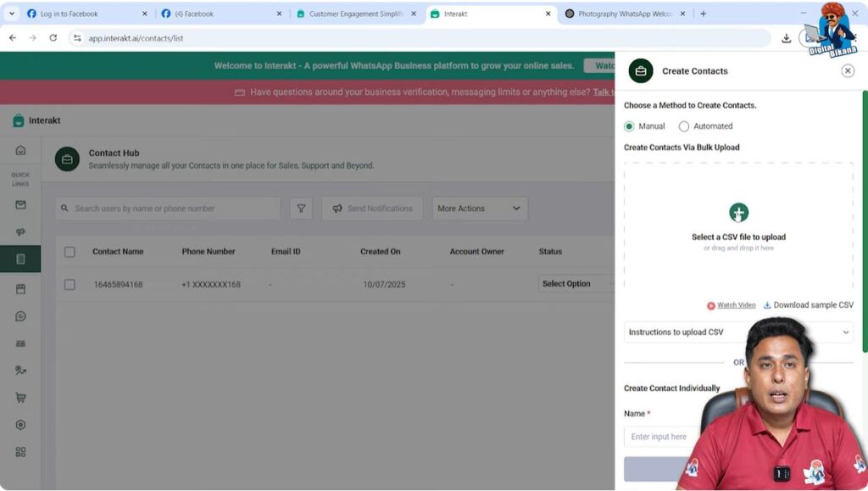The height and width of the screenshot is (491, 868).
Task: Select the Automated radio button
Action: click(x=684, y=126)
